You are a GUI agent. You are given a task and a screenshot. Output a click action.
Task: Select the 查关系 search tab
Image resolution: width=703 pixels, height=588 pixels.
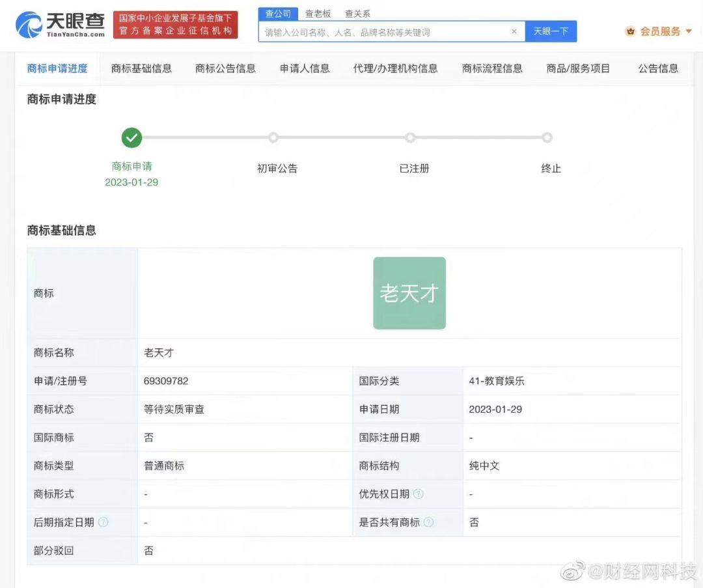pyautogui.click(x=357, y=14)
